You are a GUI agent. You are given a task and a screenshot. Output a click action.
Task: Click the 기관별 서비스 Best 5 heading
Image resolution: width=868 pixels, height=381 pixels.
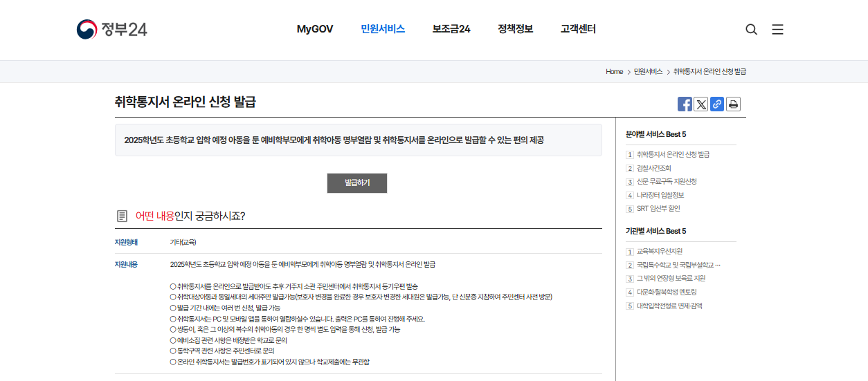point(656,231)
